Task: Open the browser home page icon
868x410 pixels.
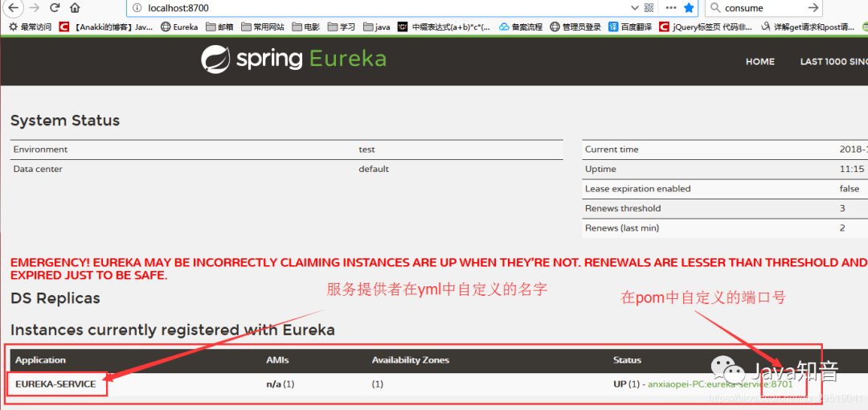Action: point(75,8)
